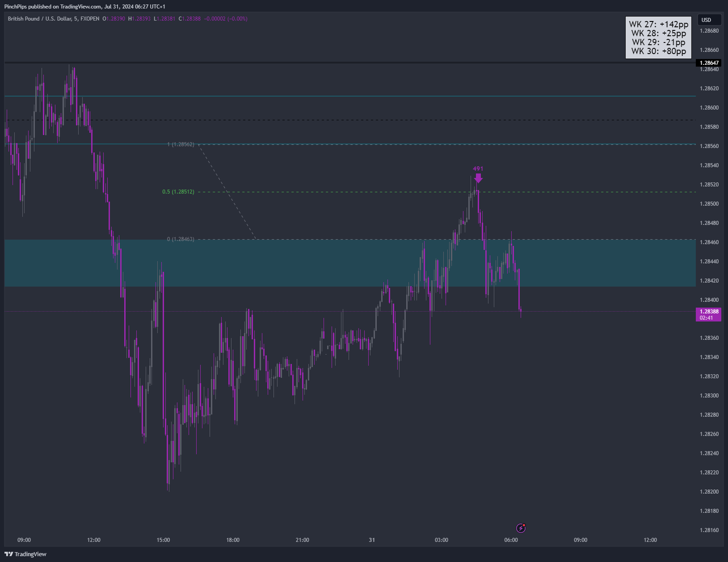Click the PinchPips published on TradingView.com header
728x562 pixels.
[85, 7]
